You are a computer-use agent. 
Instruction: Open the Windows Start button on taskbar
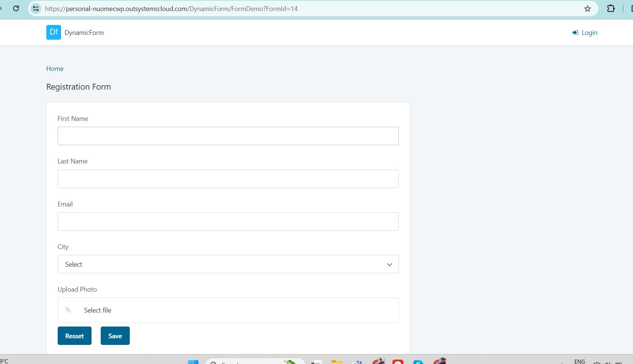[x=193, y=362]
